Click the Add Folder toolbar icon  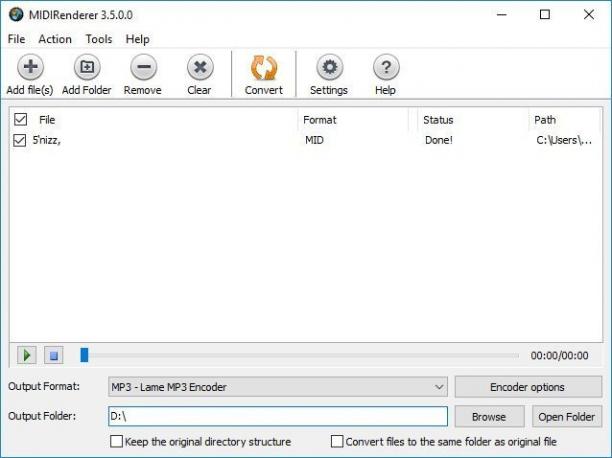(87, 67)
